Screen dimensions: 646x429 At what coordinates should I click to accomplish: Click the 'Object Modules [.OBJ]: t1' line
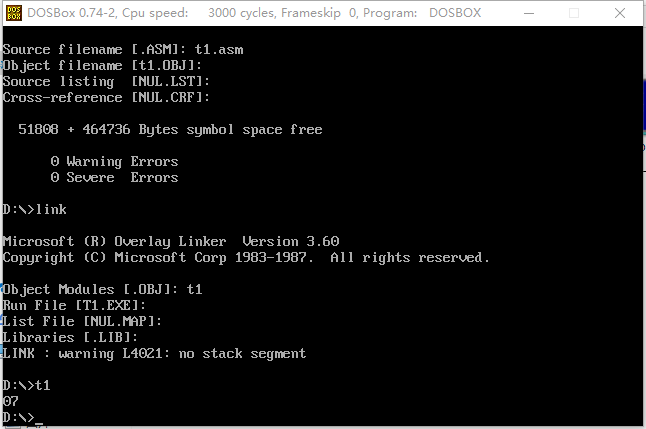click(x=104, y=289)
